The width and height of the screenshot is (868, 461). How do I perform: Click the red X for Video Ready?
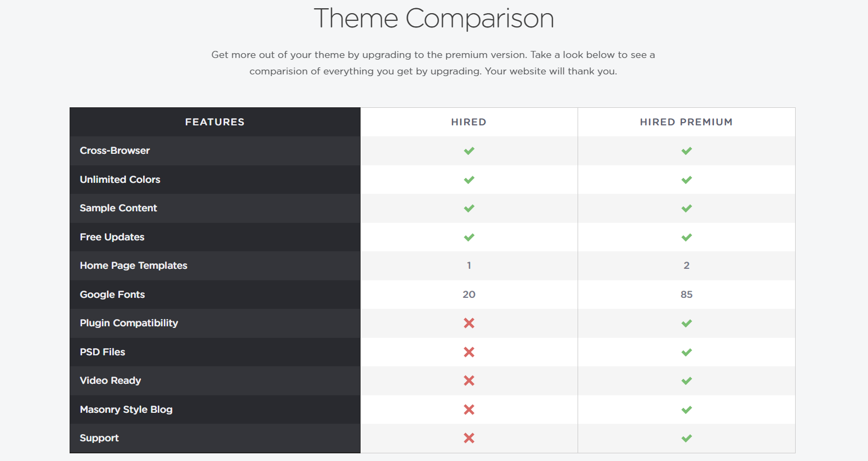click(469, 381)
